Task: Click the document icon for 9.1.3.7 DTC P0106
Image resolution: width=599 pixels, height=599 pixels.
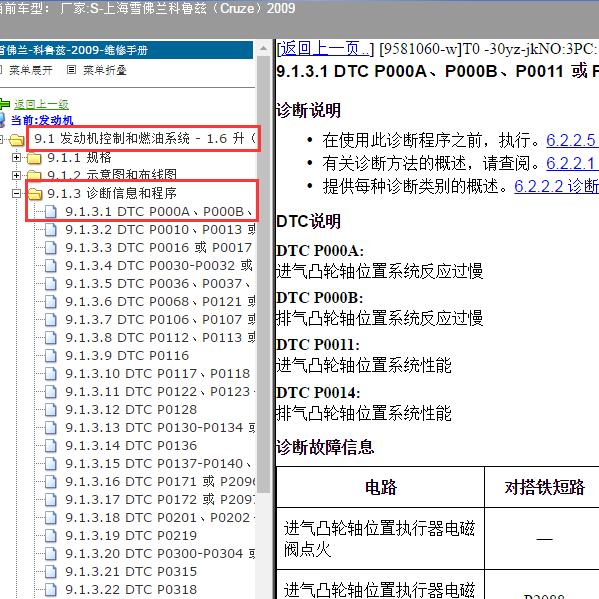Action: point(50,320)
